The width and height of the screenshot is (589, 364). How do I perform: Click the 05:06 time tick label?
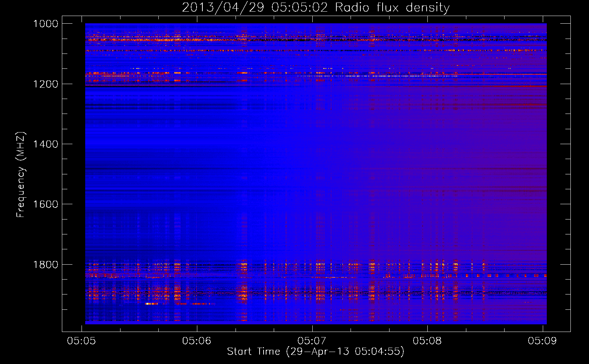197,341
